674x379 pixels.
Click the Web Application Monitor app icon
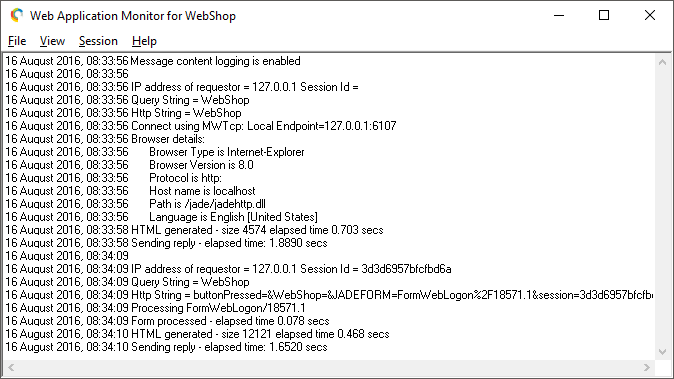pyautogui.click(x=16, y=15)
